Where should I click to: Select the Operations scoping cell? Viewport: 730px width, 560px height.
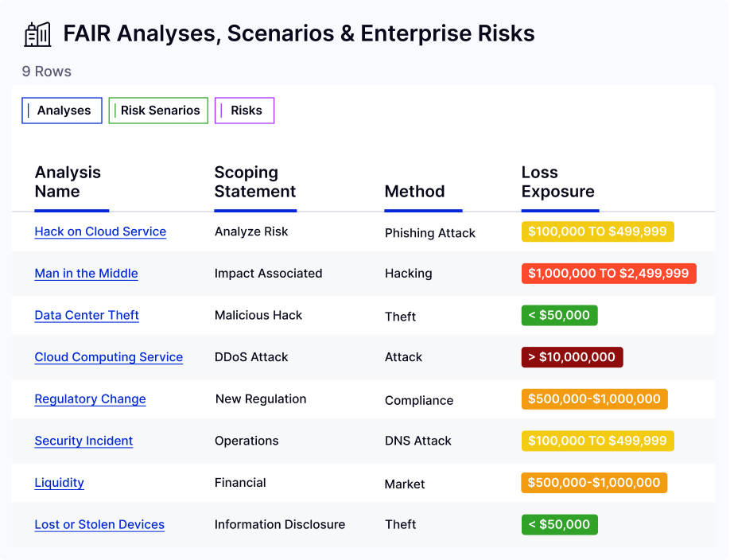(x=247, y=441)
